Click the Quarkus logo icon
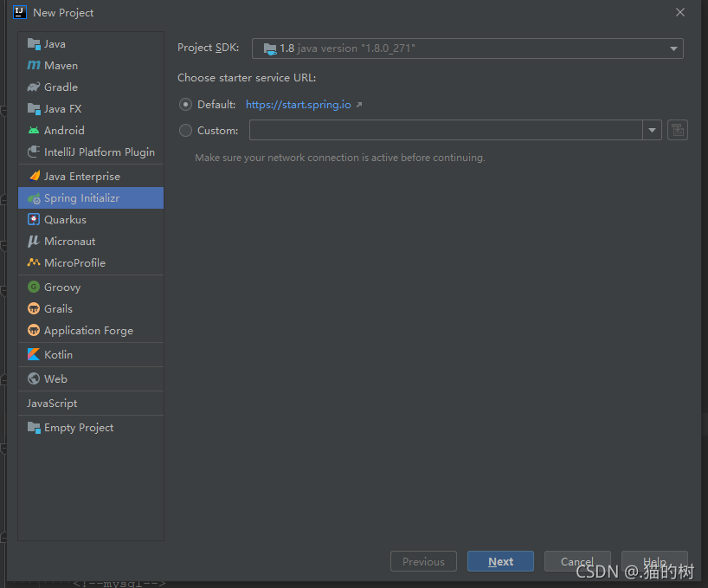The image size is (708, 588). click(34, 219)
